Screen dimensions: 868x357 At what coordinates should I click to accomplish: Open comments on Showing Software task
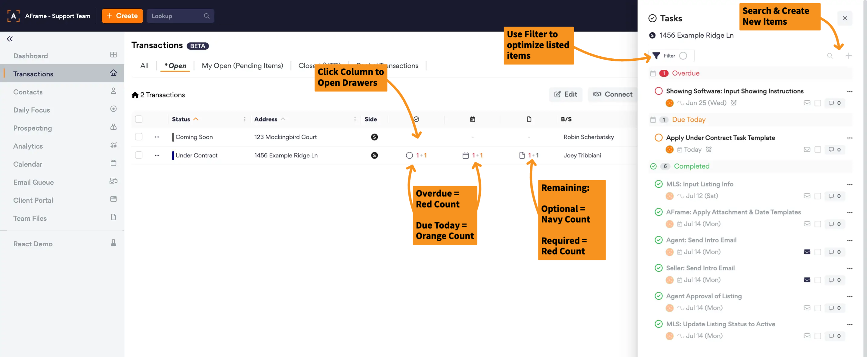point(834,103)
